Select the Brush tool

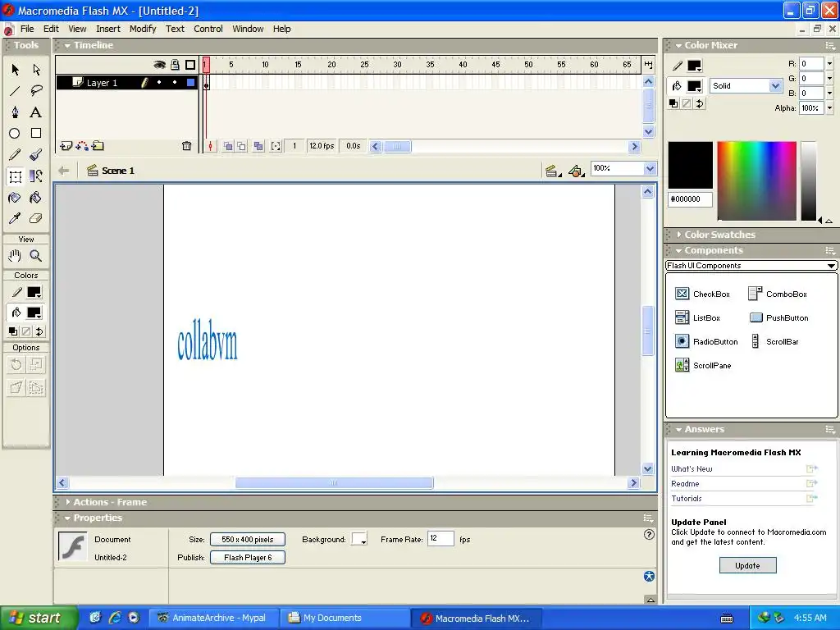(36, 155)
